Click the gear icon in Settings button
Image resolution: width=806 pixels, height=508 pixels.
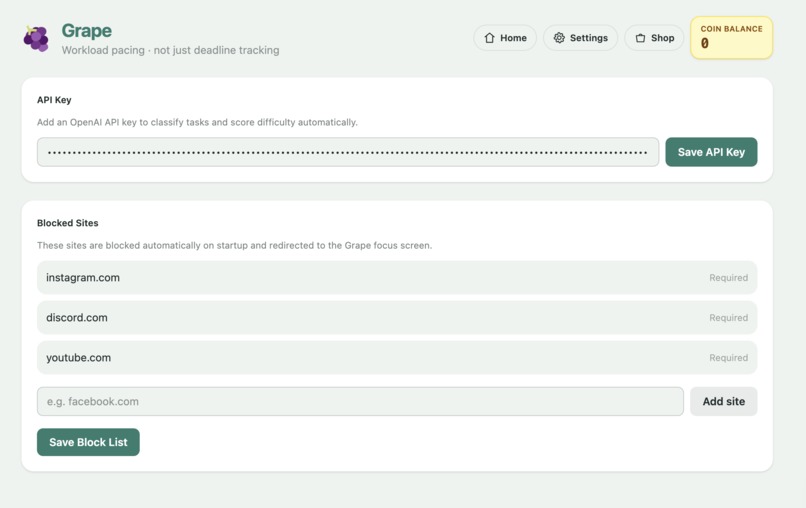[559, 38]
